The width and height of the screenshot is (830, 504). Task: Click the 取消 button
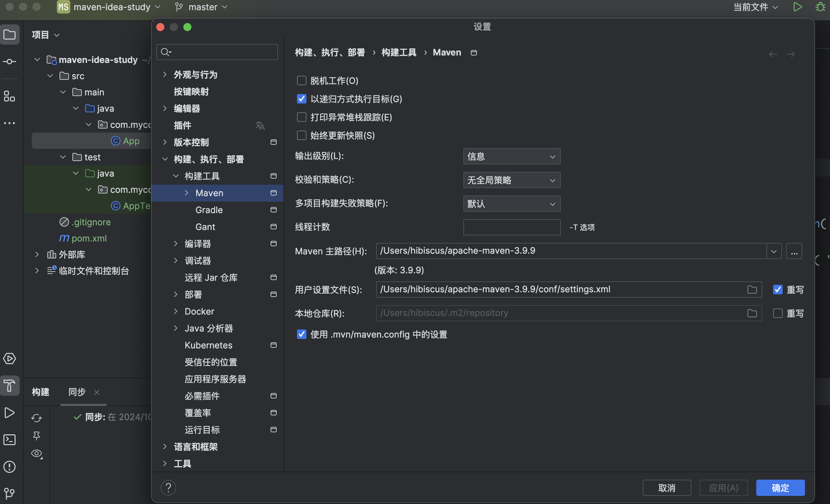coord(667,488)
